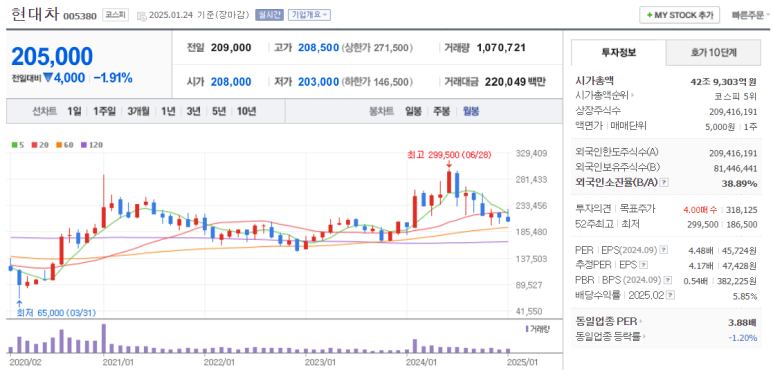Open help icon next to 배당수익률 2025.02

[670, 296]
